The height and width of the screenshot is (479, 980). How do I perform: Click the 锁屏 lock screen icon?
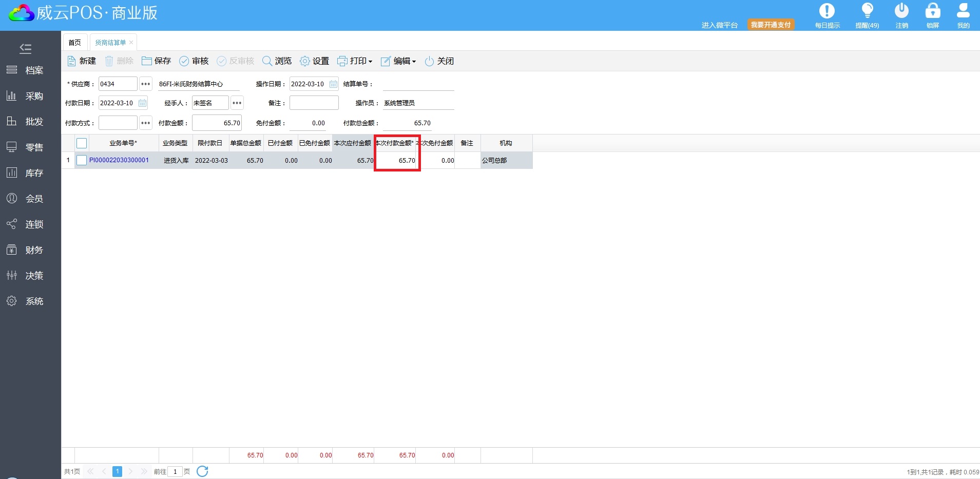pos(932,11)
